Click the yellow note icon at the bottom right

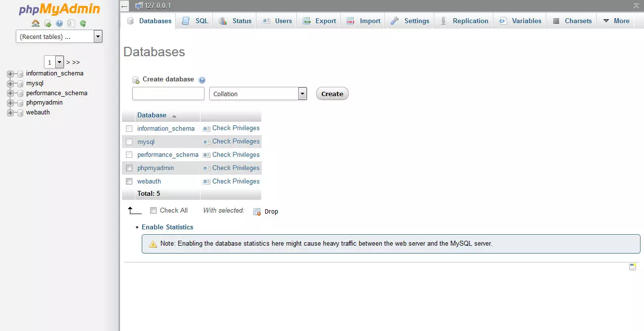(632, 267)
